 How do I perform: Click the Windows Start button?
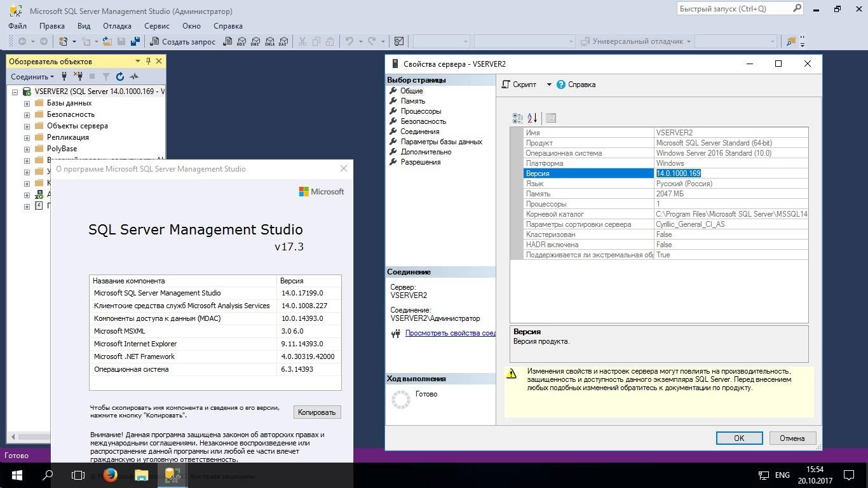[x=17, y=475]
